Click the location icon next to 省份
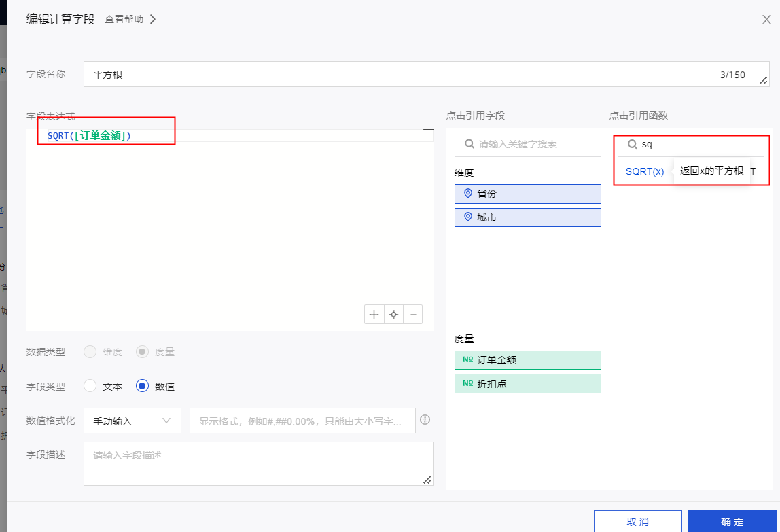The width and height of the screenshot is (780, 532). [467, 194]
